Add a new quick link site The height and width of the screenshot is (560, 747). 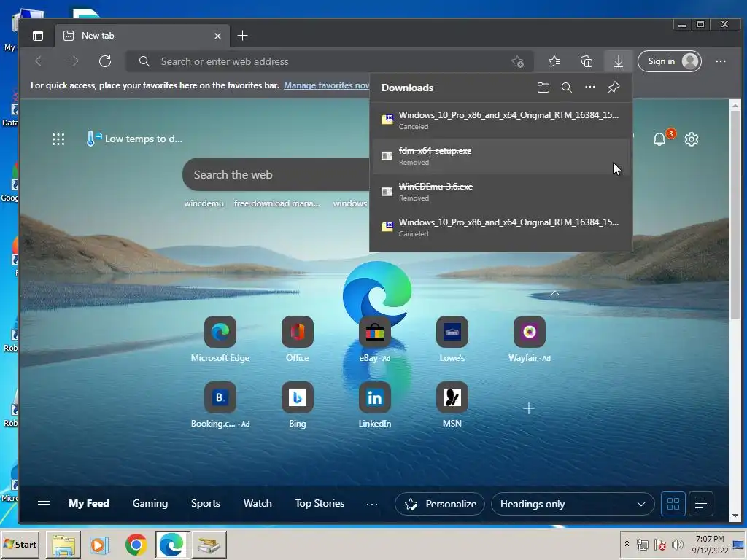[x=528, y=408]
